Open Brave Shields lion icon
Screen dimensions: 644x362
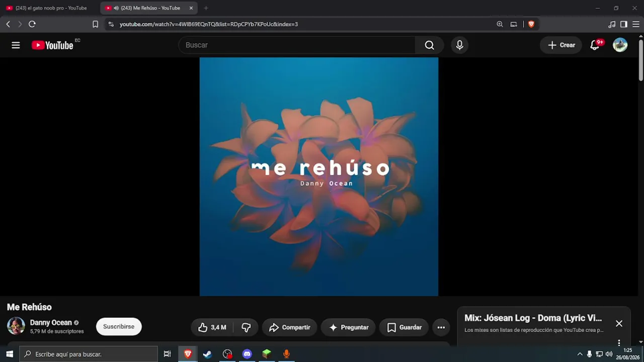point(531,24)
